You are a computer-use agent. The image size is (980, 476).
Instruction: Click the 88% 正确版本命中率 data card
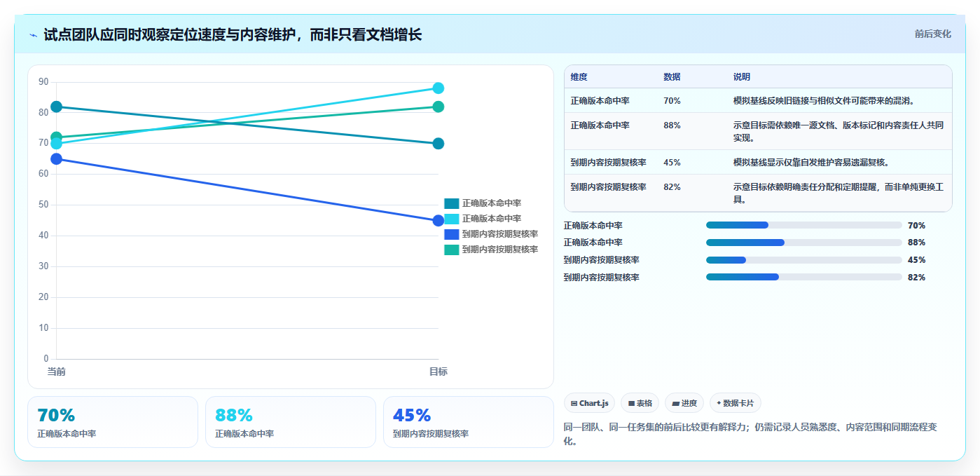[291, 422]
